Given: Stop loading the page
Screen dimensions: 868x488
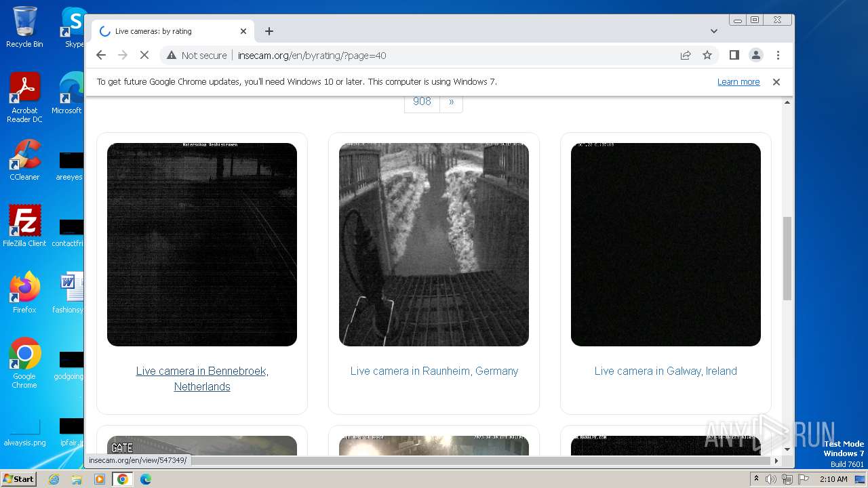Looking at the screenshot, I should tap(144, 55).
